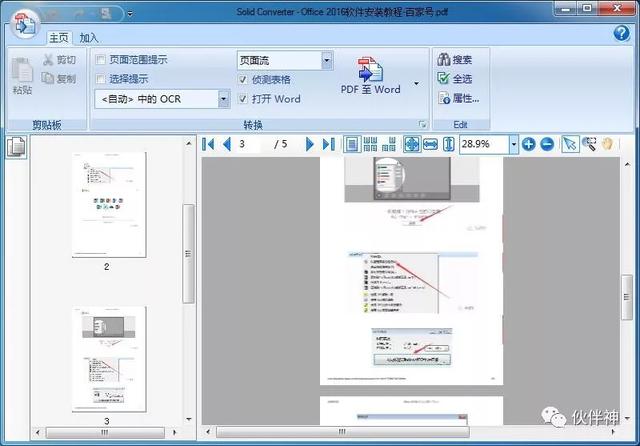Select the six-page grid view mode
The width and height of the screenshot is (640, 446).
tap(370, 144)
